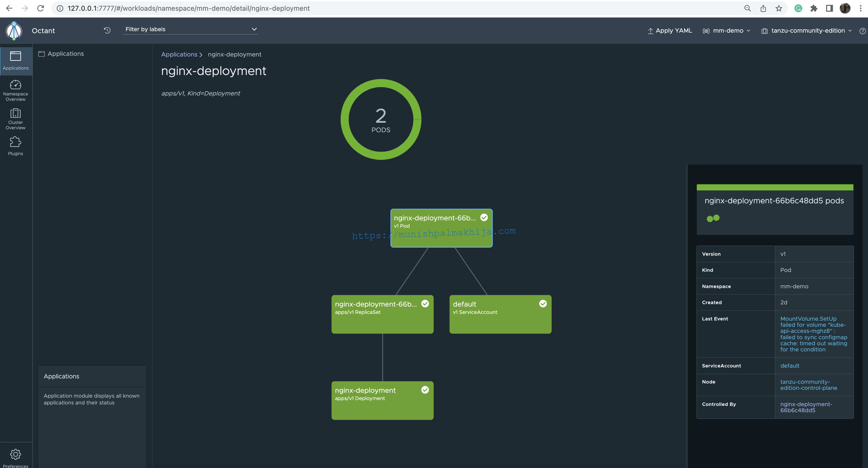The width and height of the screenshot is (868, 468).
Task: Select the nginx-deployment-66b v1 Pod node
Action: (441, 228)
